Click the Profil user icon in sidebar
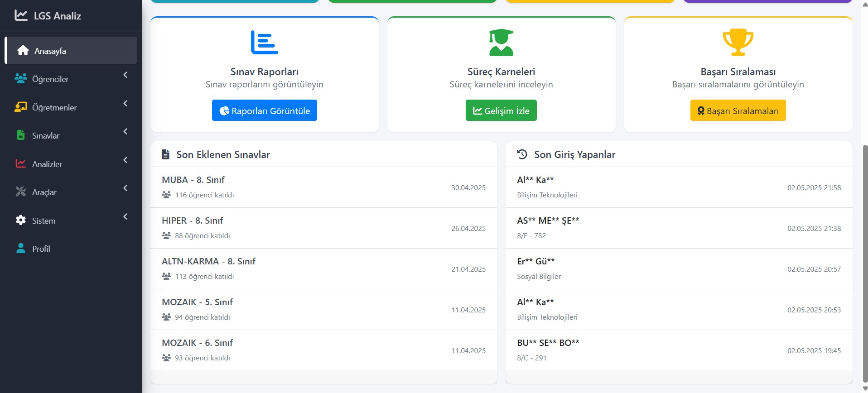Viewport: 868px width, 393px height. click(21, 249)
